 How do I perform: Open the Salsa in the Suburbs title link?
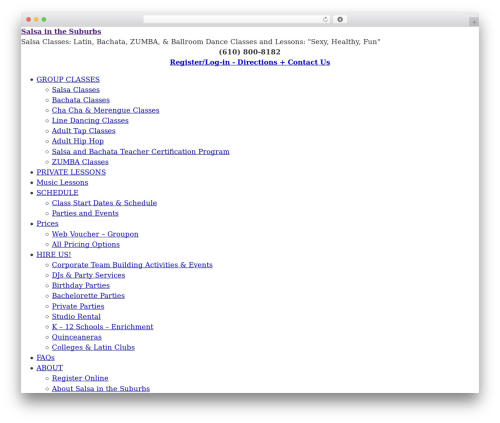click(61, 31)
